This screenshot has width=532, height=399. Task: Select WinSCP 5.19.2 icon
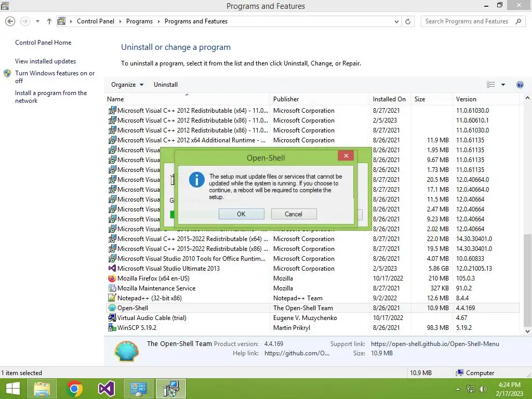112,327
